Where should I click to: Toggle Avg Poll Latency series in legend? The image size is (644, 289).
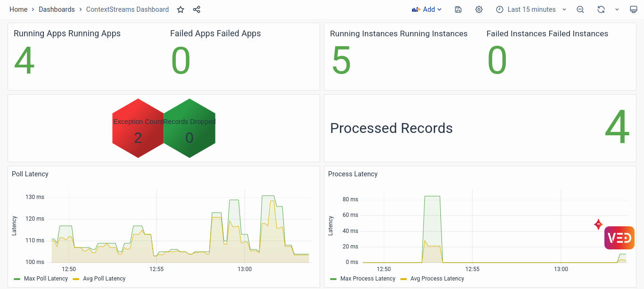(x=104, y=279)
